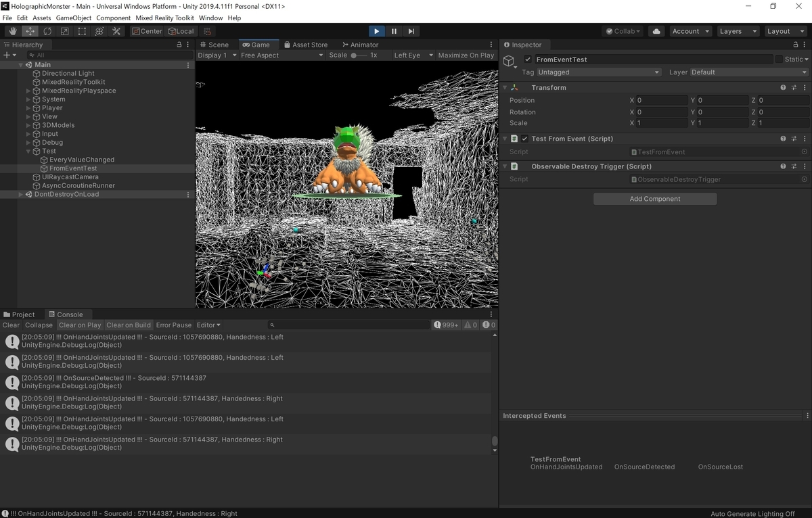Open the Mixed Reality Toolkit menu

[164, 18]
